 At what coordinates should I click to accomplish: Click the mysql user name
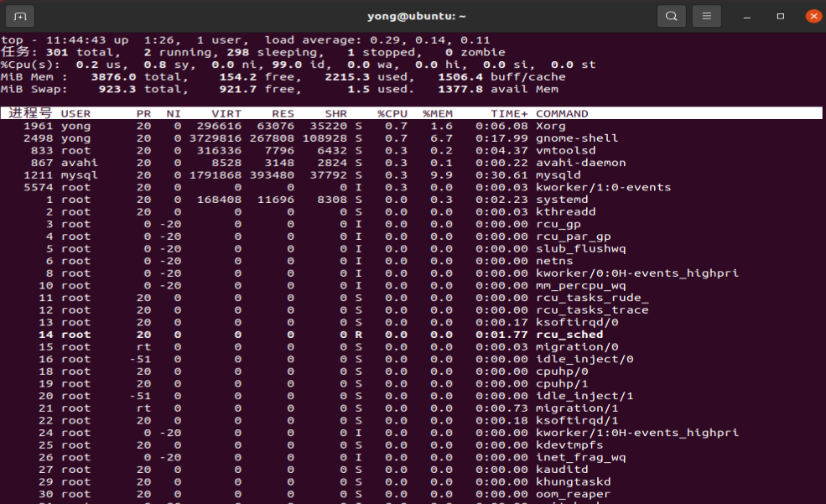point(80,174)
